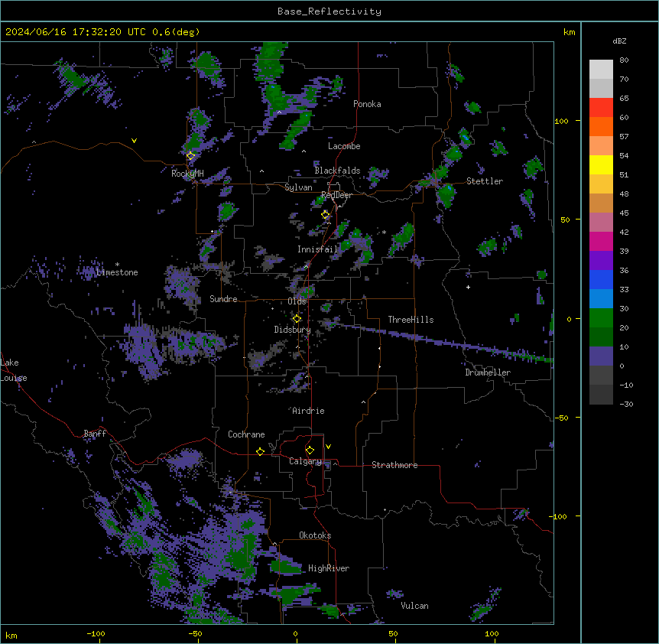Image resolution: width=659 pixels, height=644 pixels.
Task: Click the Calgary city label
Action: [305, 461]
